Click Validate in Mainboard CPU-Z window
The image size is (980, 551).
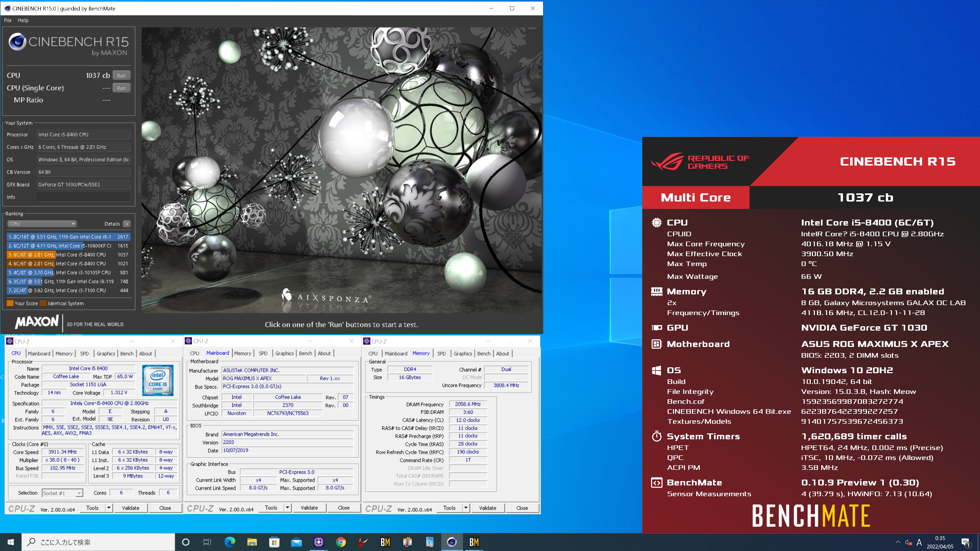pos(309,508)
